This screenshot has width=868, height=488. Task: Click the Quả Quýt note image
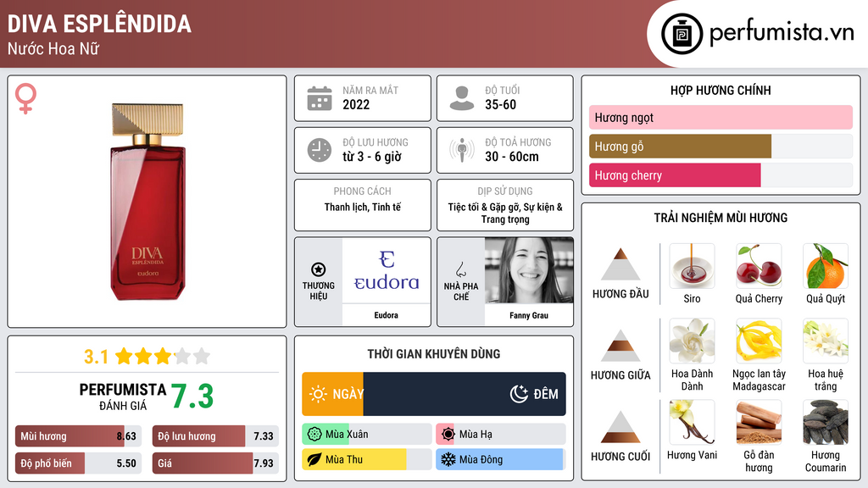[826, 266]
